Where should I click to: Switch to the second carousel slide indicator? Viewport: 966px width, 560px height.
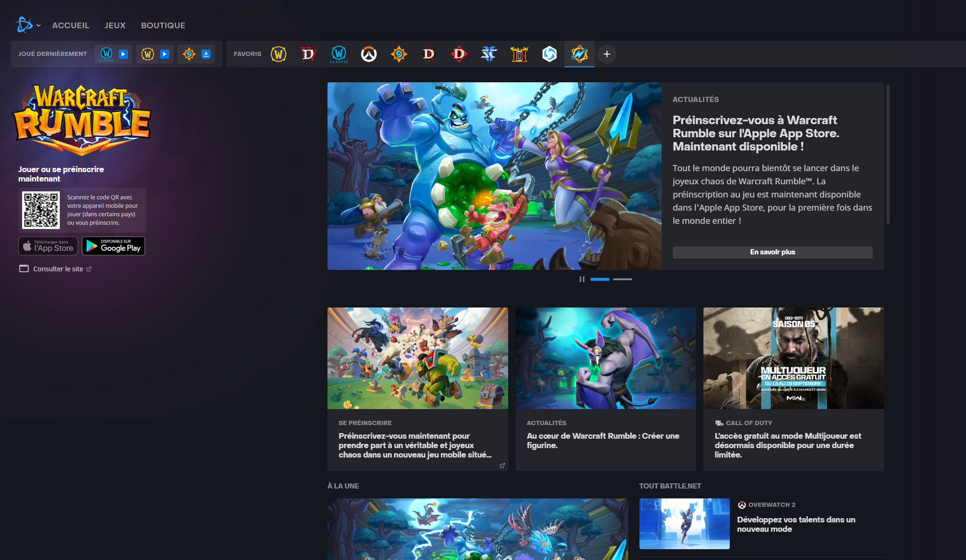[x=622, y=279]
